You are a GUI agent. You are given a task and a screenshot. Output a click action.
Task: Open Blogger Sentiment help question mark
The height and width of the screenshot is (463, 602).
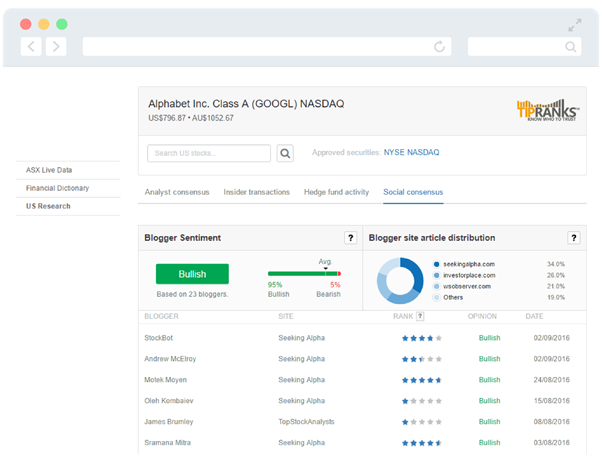(350, 238)
